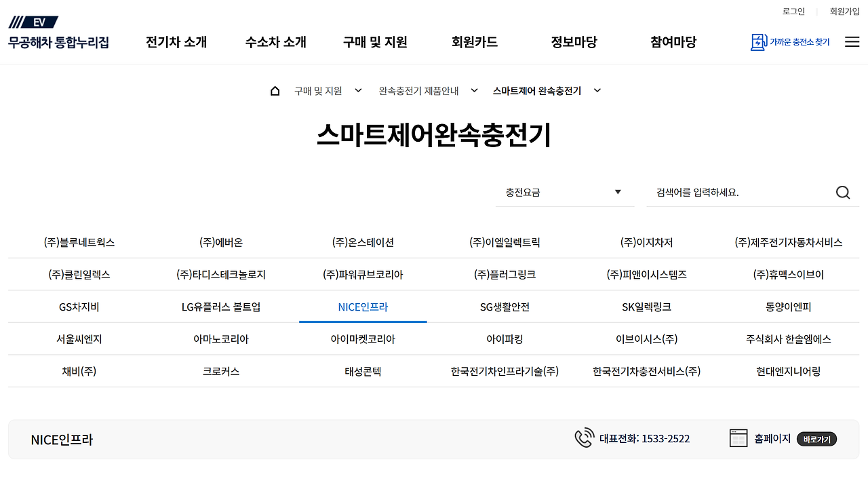This screenshot has height=485, width=868.
Task: Select the (주)파워큐브코리아 tab
Action: pos(363,275)
